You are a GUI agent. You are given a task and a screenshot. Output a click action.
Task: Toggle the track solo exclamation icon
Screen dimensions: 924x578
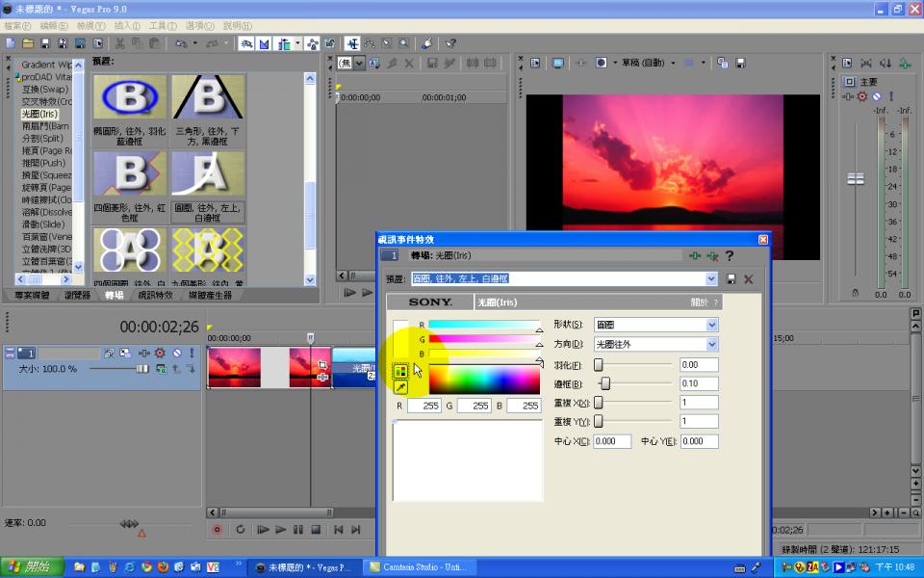191,354
